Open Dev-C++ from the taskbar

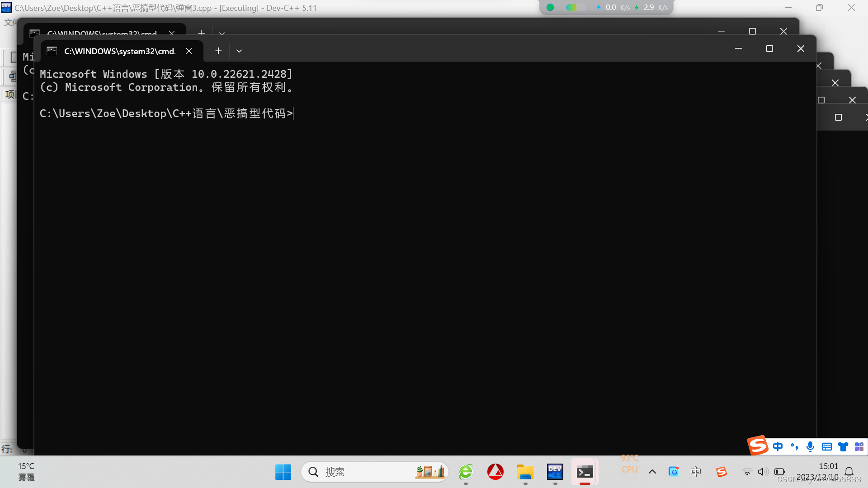click(x=555, y=472)
